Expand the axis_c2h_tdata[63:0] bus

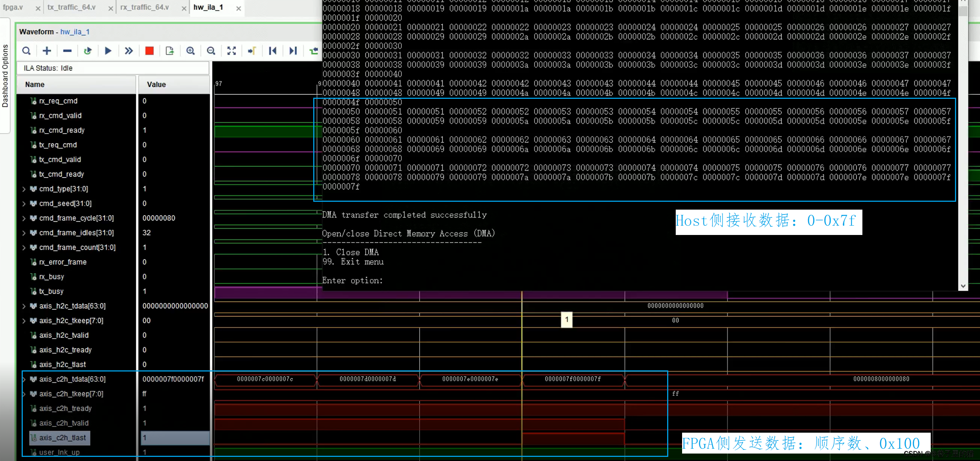(x=24, y=379)
